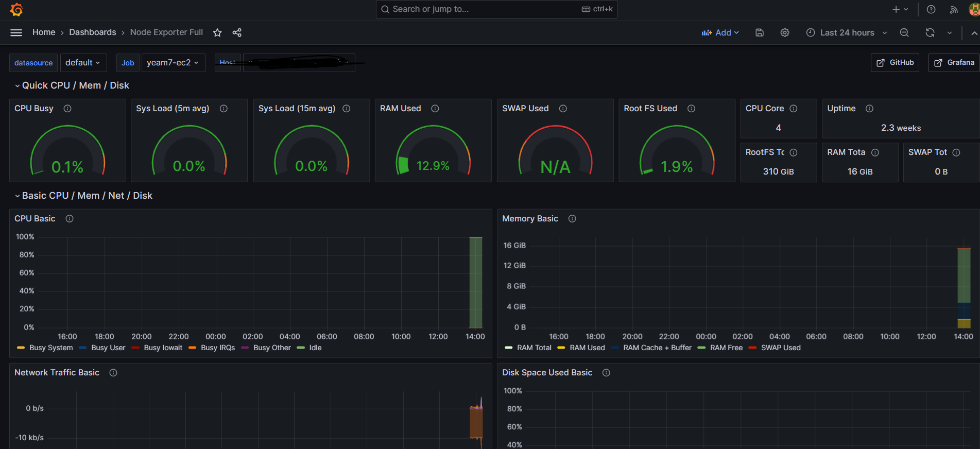
Task: Show info for SWAP Total panel
Action: [956, 152]
